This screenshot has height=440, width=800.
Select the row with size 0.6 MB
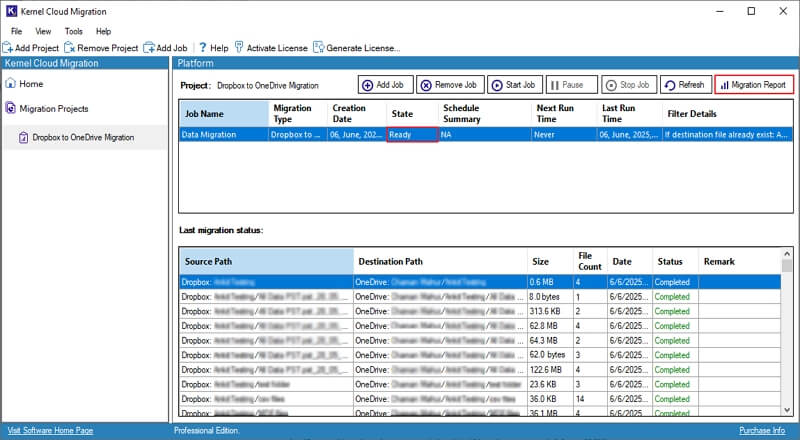[480, 282]
